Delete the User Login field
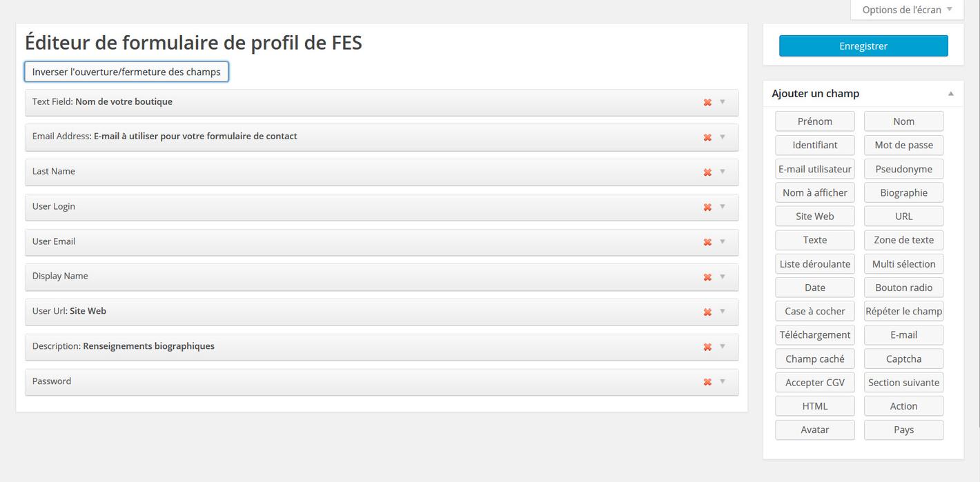The width and height of the screenshot is (980, 482). [x=707, y=207]
